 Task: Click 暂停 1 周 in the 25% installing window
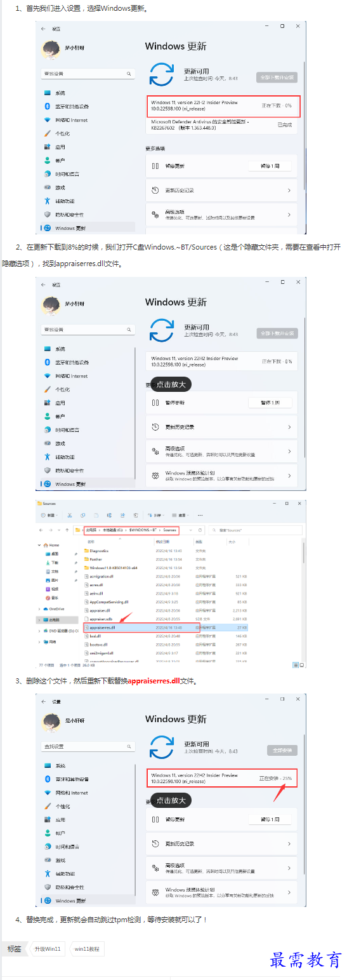(x=270, y=820)
